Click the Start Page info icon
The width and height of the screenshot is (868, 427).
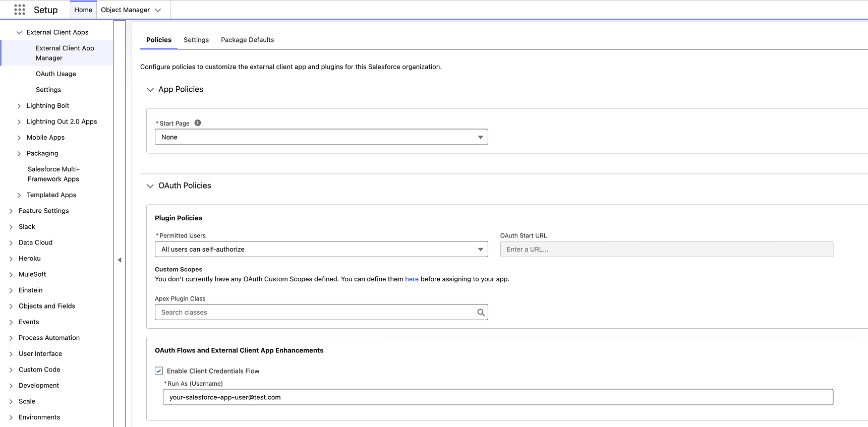(198, 123)
